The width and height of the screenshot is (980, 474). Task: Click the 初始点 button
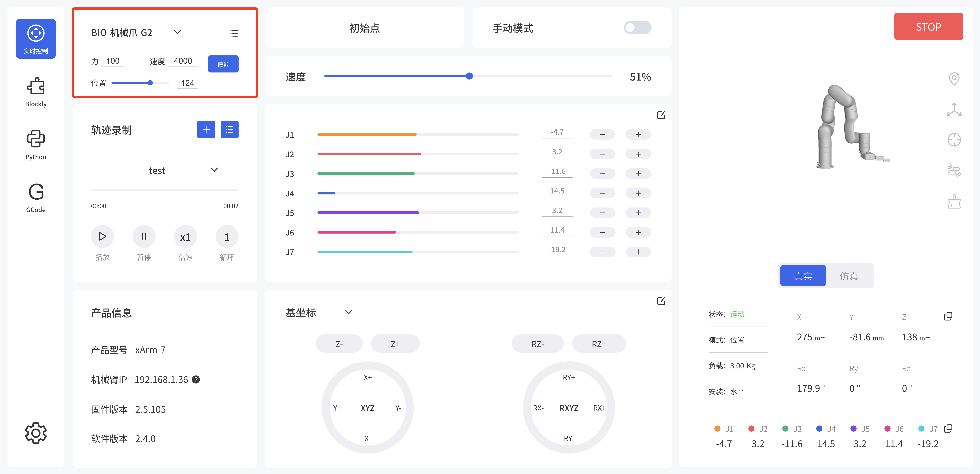[x=364, y=28]
